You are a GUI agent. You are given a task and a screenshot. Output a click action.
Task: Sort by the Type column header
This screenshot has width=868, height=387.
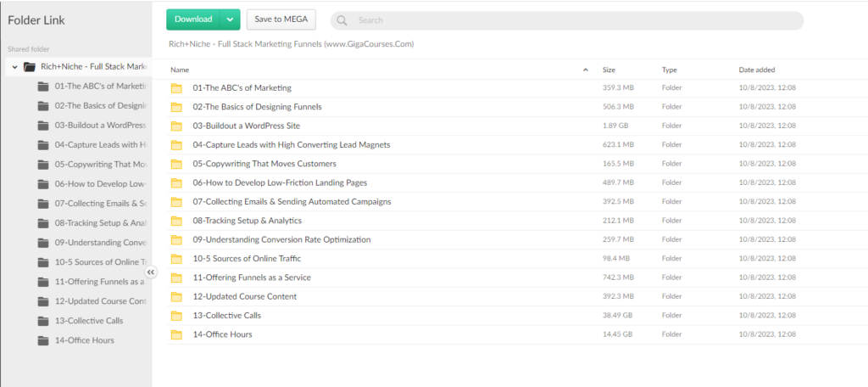tap(670, 70)
